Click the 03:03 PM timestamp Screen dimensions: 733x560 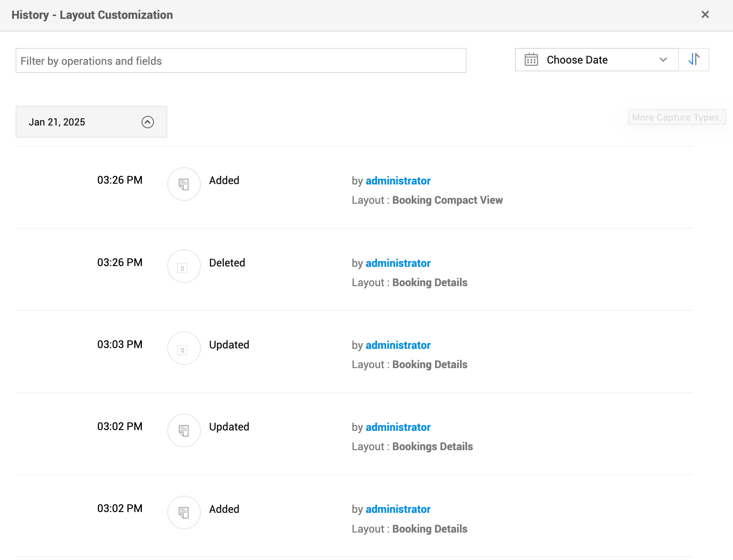click(x=120, y=344)
